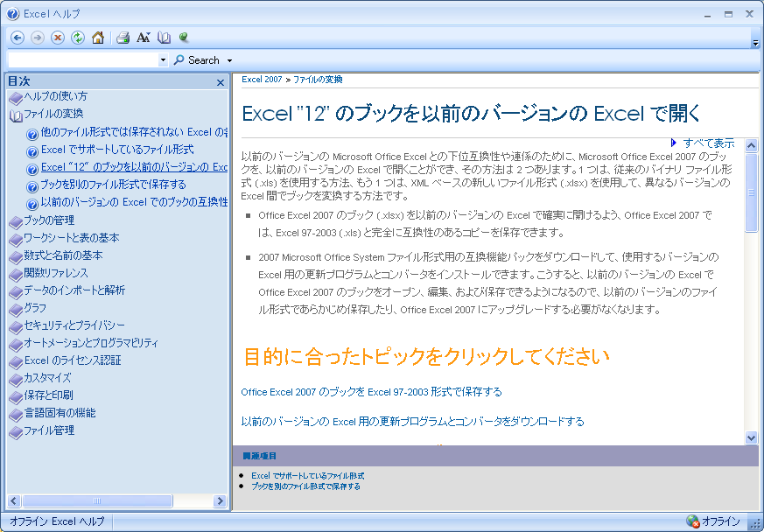Expand the データのインポートと解析 book
764x532 pixels.
[x=74, y=290]
